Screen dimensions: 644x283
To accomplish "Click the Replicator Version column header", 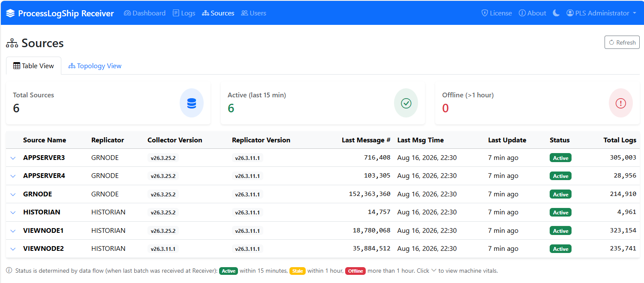I will [261, 140].
